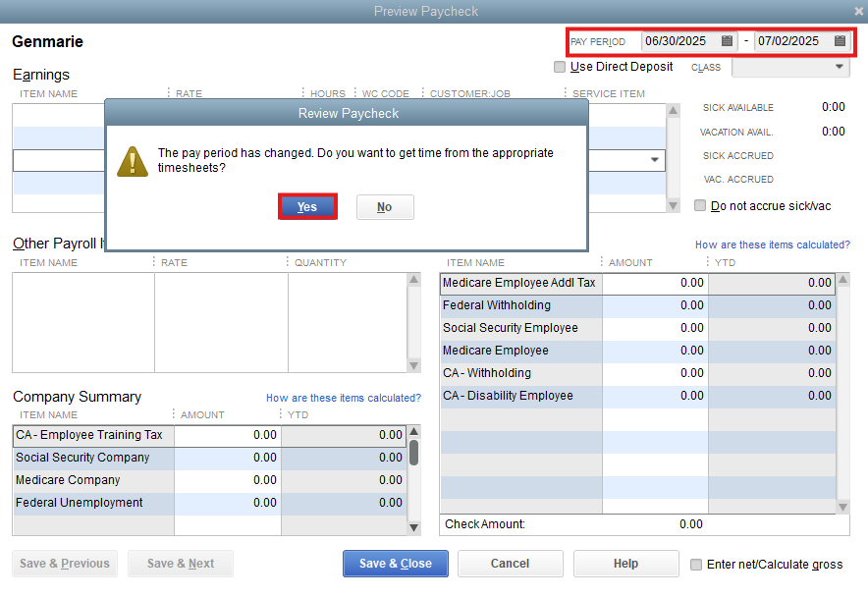Image resolution: width=868 pixels, height=598 pixels.
Task: Confirm with Yes in Review Paycheck
Action: click(x=307, y=207)
